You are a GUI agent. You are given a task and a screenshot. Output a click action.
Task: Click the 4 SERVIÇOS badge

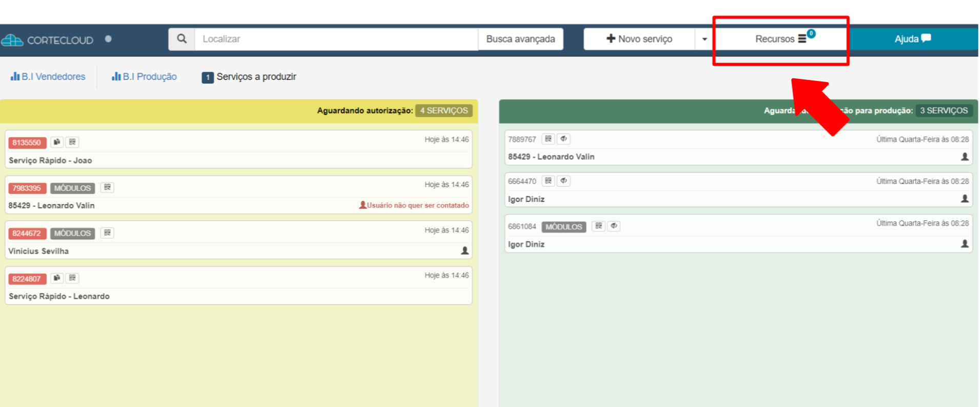(444, 111)
